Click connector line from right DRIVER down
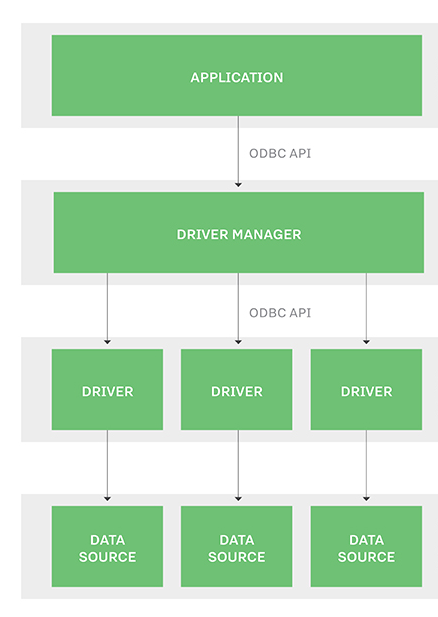 [366, 463]
